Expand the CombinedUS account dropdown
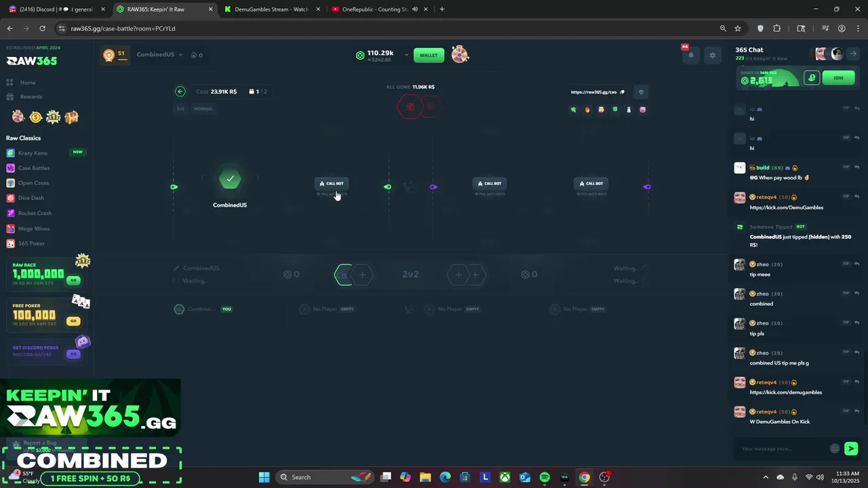Screen dimensions: 868x488 click(180, 55)
